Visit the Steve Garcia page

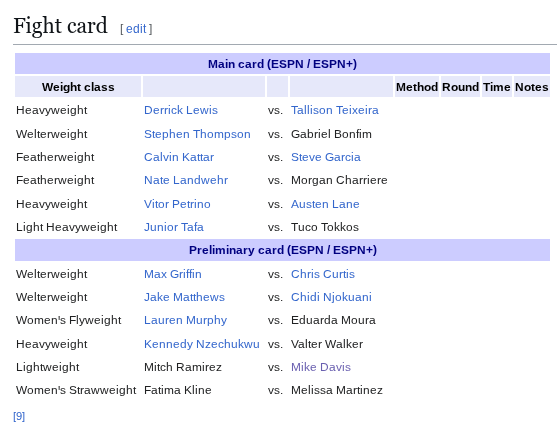pyautogui.click(x=326, y=157)
